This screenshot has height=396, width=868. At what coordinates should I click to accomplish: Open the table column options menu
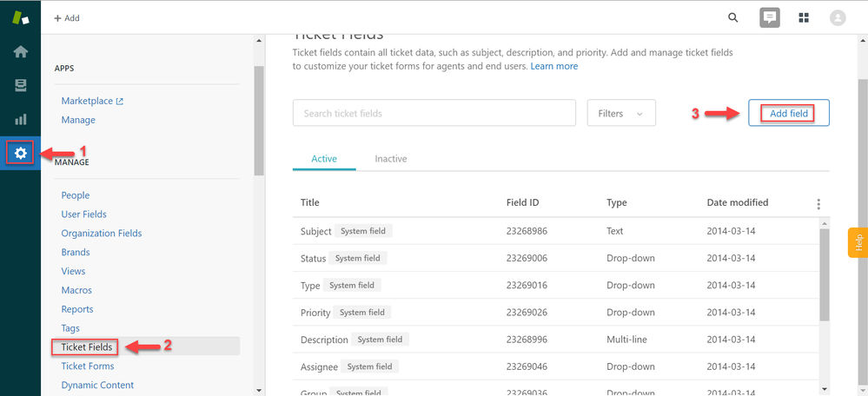tap(818, 204)
